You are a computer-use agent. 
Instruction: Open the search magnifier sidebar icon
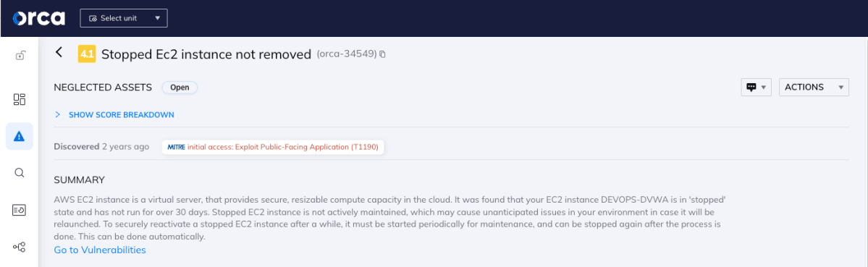[x=20, y=173]
